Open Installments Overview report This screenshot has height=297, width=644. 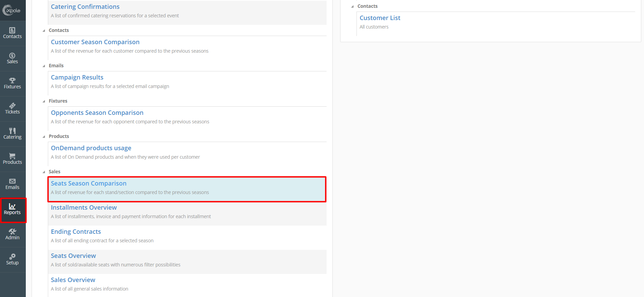click(84, 207)
